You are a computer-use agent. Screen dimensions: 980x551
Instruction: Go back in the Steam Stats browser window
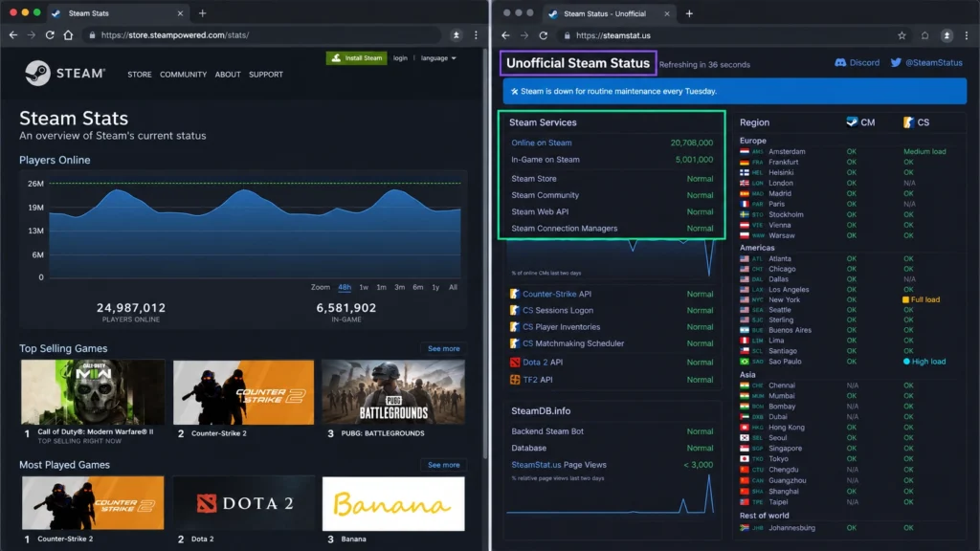pos(13,35)
